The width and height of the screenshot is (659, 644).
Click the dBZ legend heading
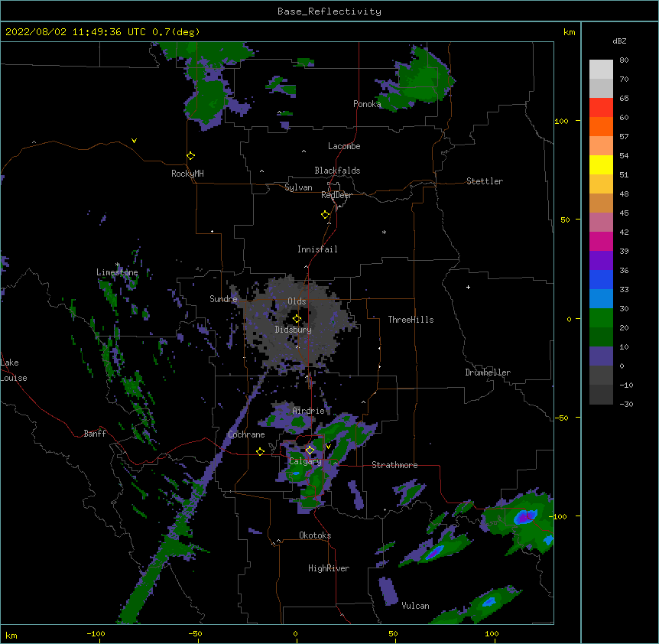[619, 41]
